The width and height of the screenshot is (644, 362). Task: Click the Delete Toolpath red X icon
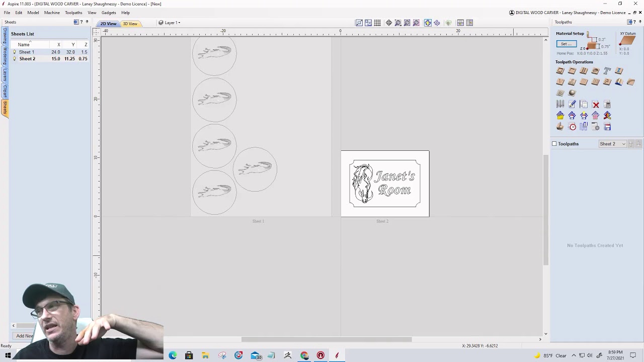(x=596, y=104)
